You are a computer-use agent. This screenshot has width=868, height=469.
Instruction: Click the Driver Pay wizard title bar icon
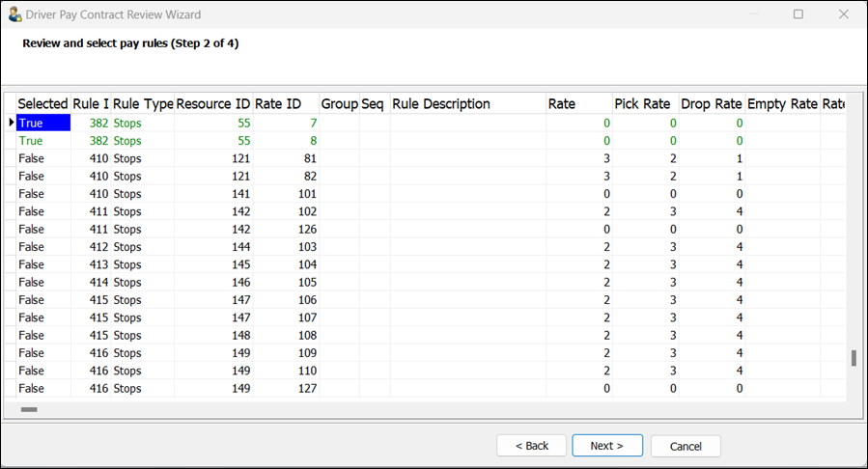click(14, 14)
